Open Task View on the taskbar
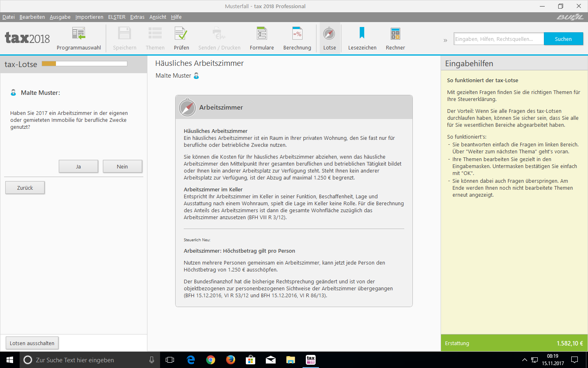Image resolution: width=588 pixels, height=368 pixels. coord(170,360)
